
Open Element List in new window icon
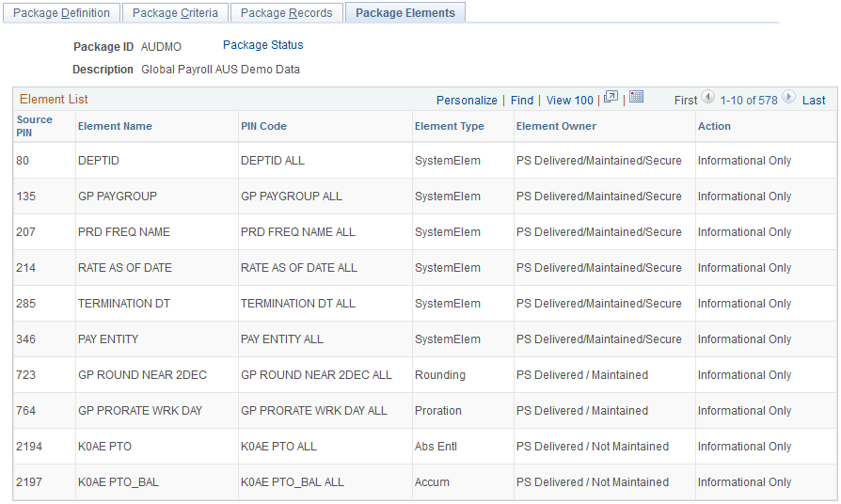pyautogui.click(x=611, y=97)
